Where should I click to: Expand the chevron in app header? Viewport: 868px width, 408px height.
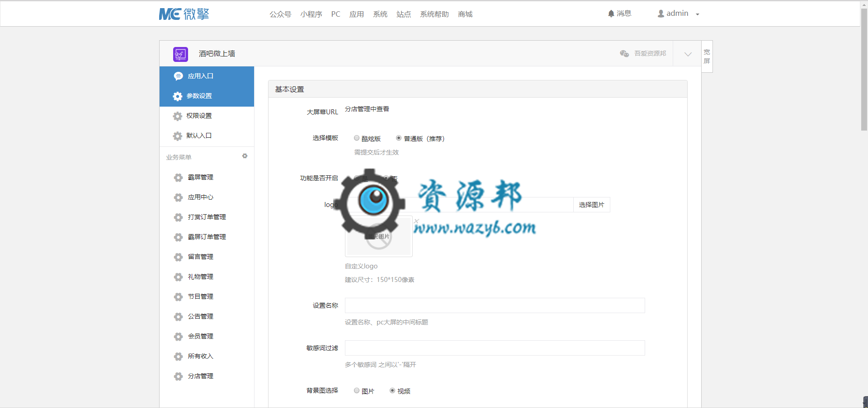pos(688,54)
